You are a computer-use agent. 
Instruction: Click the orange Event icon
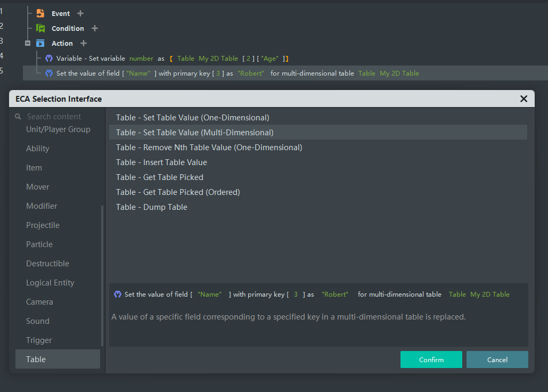[x=40, y=13]
